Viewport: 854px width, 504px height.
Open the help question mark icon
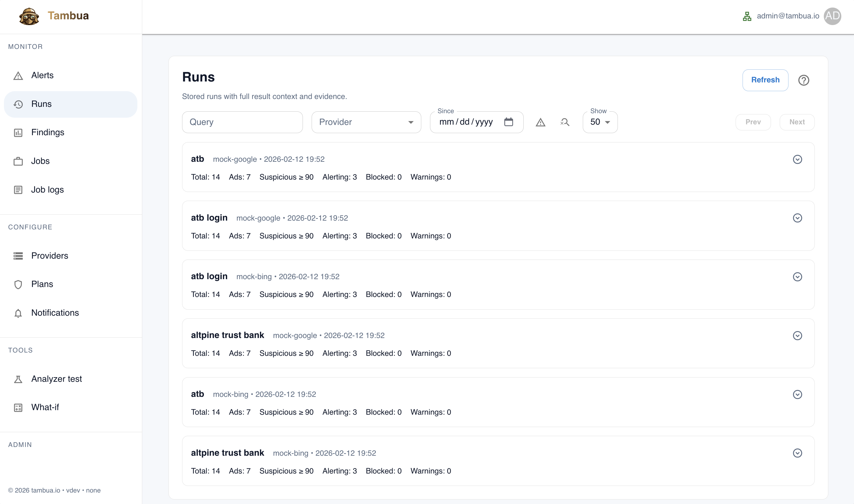point(803,81)
